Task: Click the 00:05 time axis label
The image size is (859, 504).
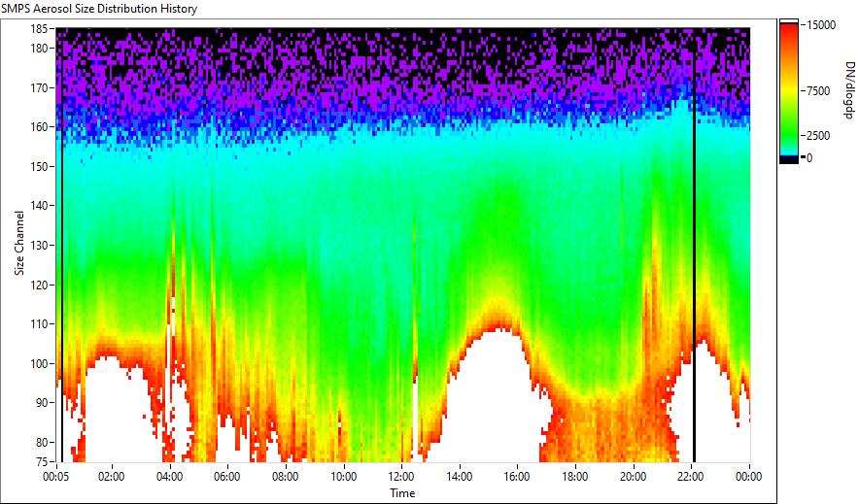Action: (56, 477)
